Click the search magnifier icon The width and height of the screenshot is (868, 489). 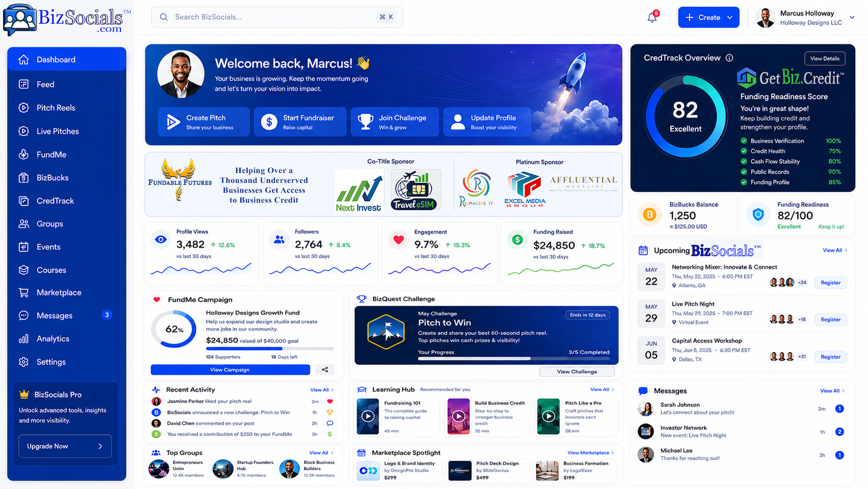(164, 17)
